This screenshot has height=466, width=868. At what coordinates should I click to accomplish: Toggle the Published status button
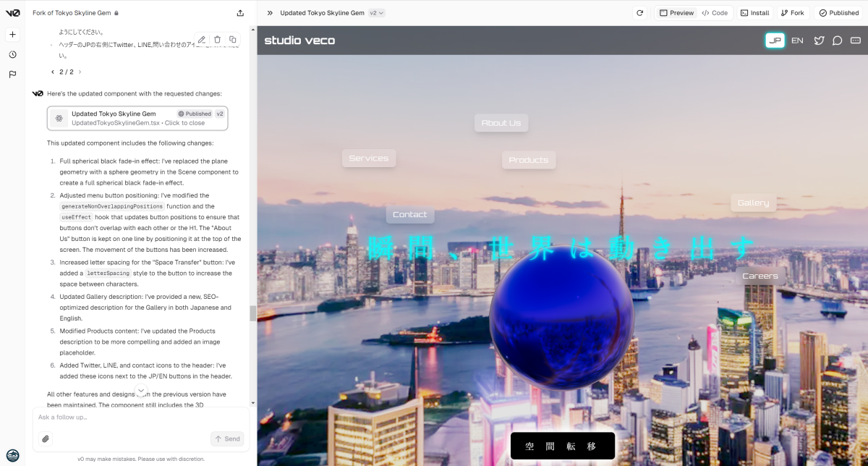[x=838, y=13]
